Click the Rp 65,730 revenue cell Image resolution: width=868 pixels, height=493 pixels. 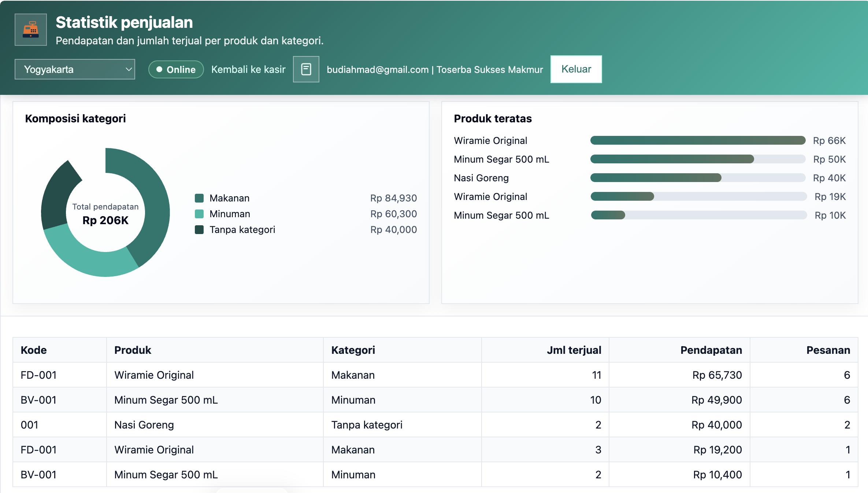680,375
